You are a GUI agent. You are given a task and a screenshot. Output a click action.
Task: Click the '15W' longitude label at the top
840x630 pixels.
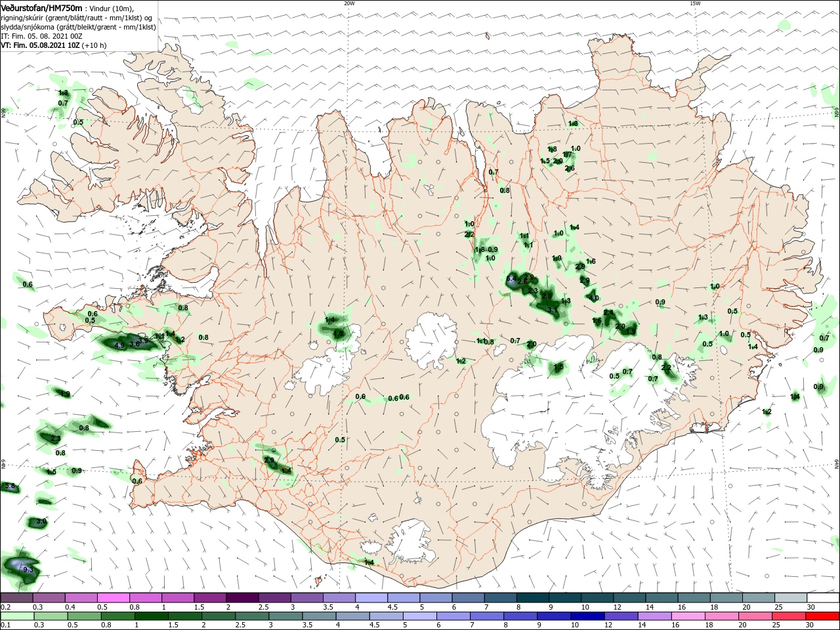[695, 3]
